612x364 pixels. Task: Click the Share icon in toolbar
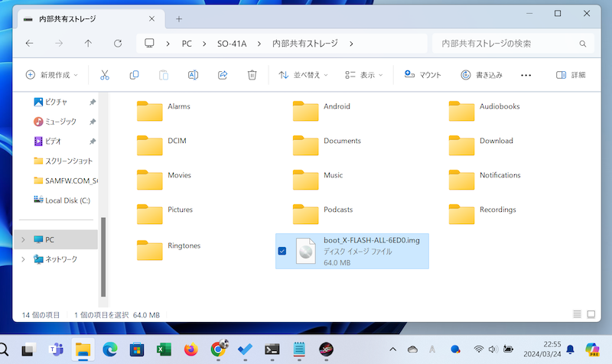click(x=223, y=75)
